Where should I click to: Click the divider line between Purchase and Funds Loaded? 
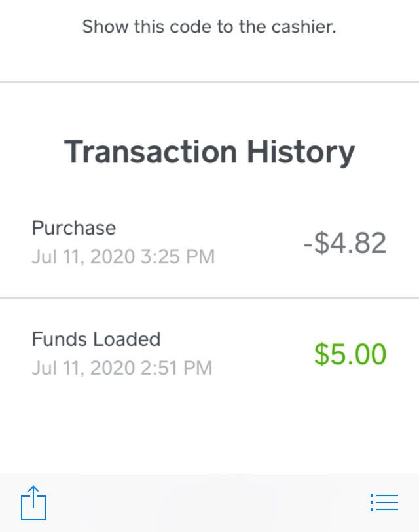click(209, 298)
